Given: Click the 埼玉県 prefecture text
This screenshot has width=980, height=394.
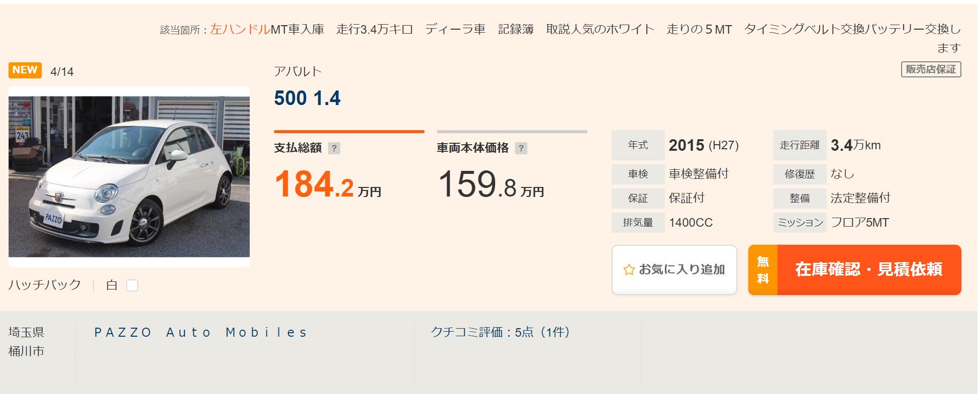Looking at the screenshot, I should (27, 332).
